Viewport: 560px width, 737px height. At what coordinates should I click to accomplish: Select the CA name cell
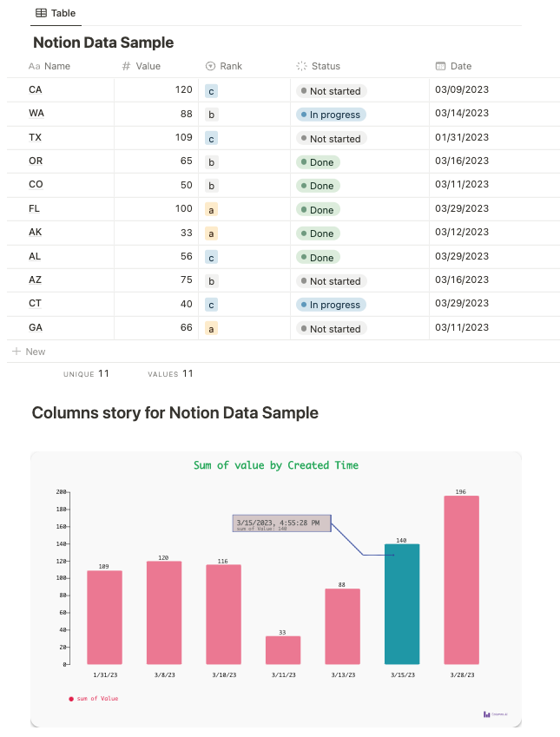[x=36, y=89]
